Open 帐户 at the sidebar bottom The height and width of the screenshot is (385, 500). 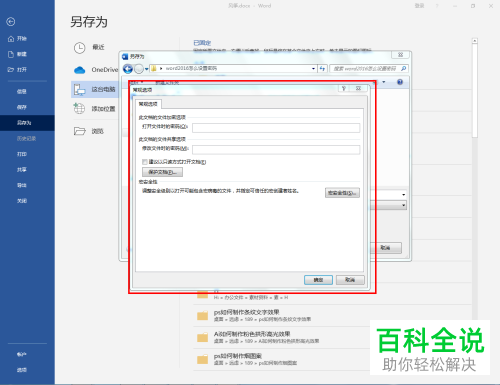(22, 354)
